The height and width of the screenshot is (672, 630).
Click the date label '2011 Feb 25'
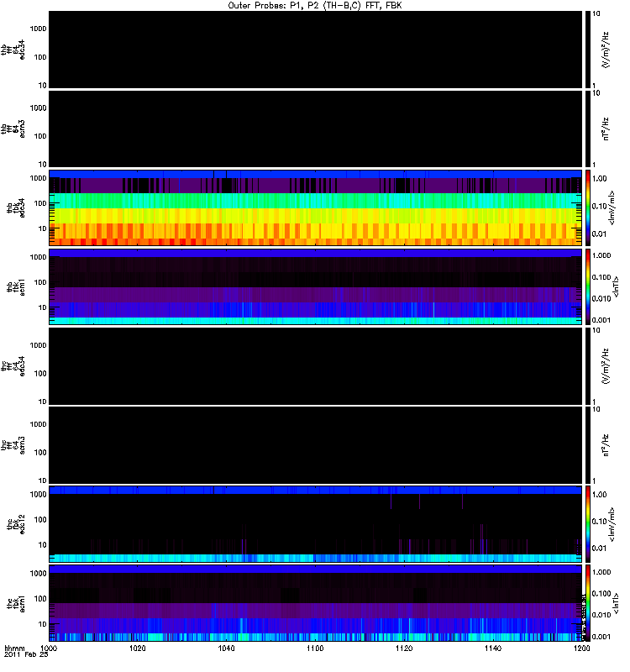click(x=26, y=654)
